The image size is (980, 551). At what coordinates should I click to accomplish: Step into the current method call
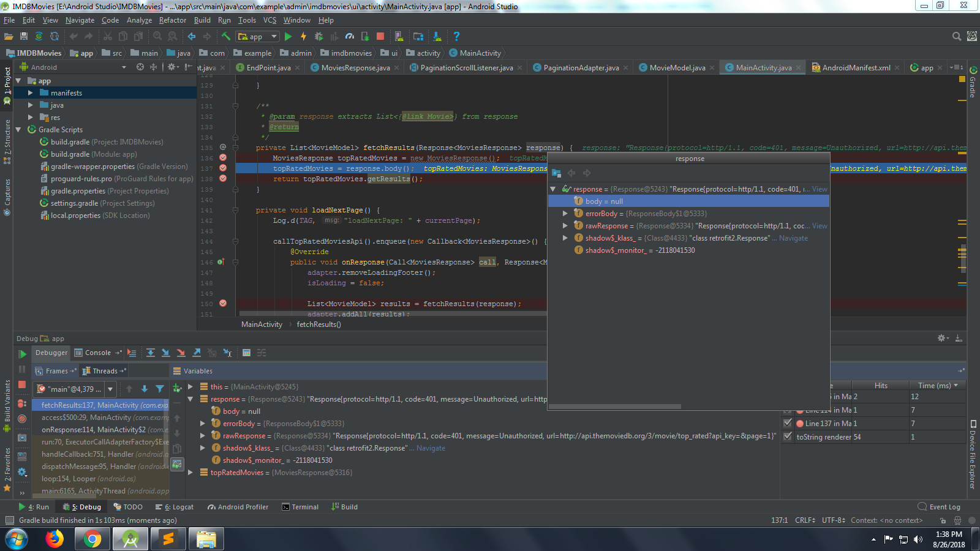coord(165,353)
